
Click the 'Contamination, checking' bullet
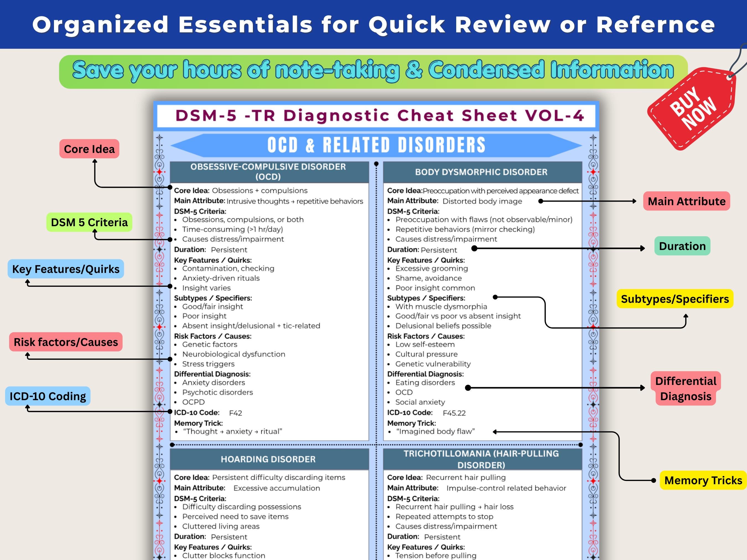[x=228, y=268]
